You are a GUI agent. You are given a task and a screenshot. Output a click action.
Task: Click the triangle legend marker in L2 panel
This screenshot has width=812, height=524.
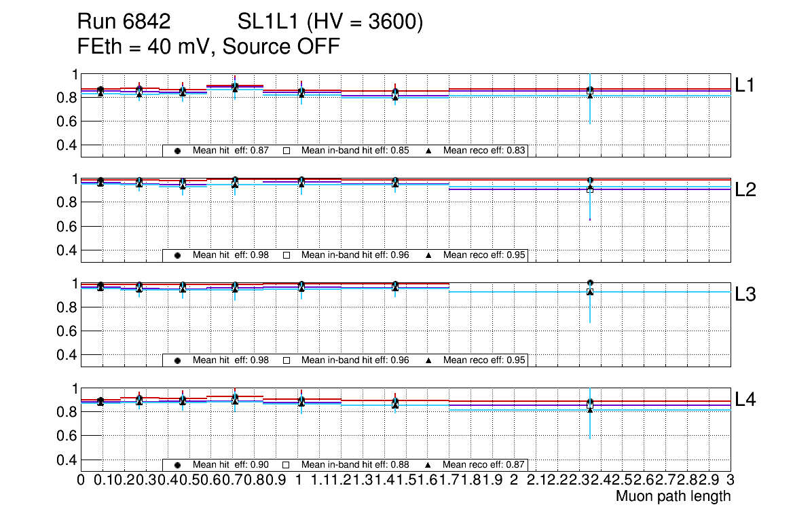coord(429,255)
